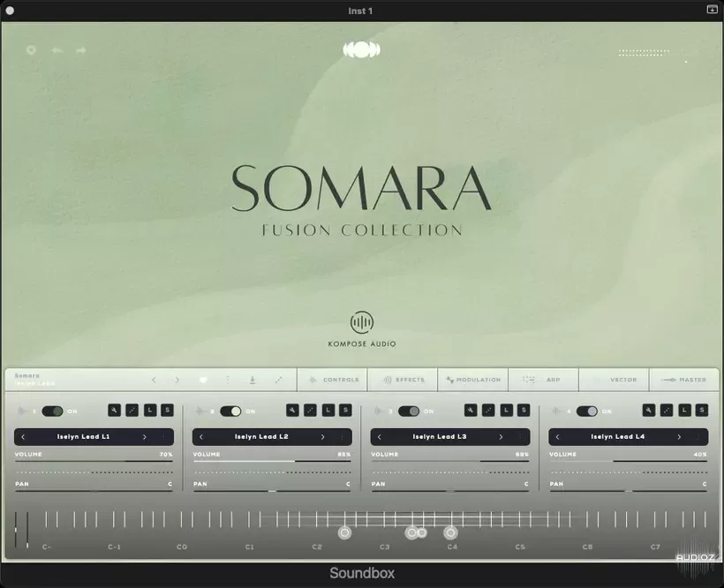Click the key marker above C4
This screenshot has height=588, width=724.
(x=450, y=533)
